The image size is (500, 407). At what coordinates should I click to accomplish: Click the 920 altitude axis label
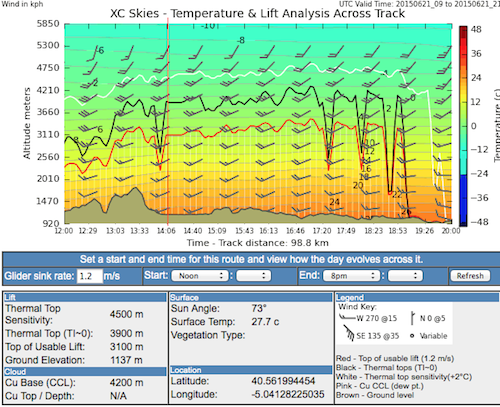[x=51, y=223]
